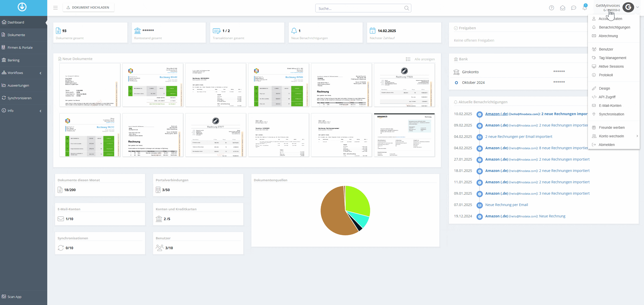Click the Dokument hochladen button
Image resolution: width=644 pixels, height=305 pixels.
(x=88, y=8)
